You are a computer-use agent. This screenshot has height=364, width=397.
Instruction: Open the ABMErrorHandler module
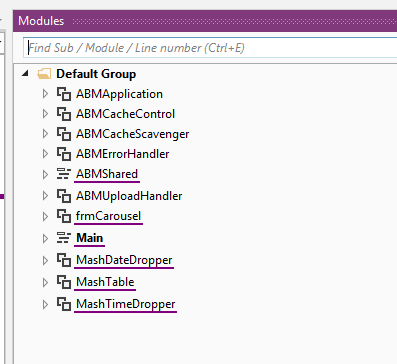pyautogui.click(x=123, y=154)
